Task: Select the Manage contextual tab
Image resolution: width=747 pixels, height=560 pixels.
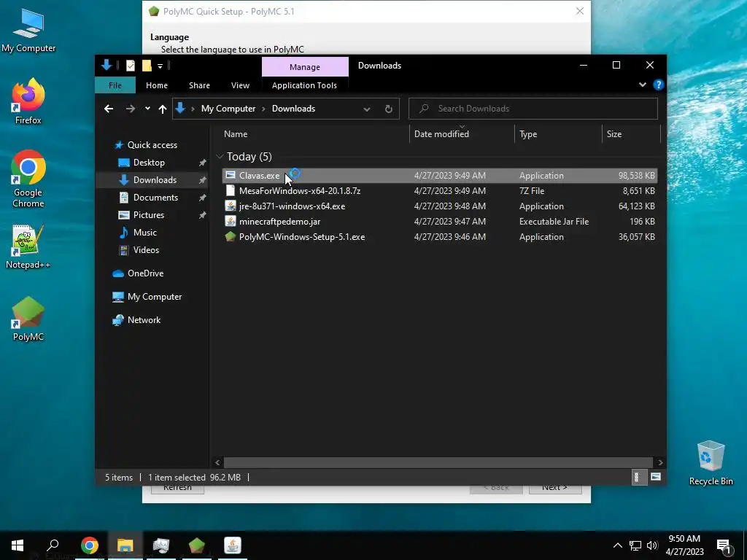Action: [305, 67]
